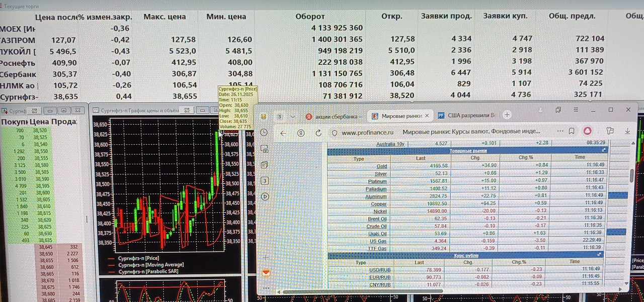Expand the Товарные рынки section corner icon
Screen dimensions: 644x302
click(604, 150)
